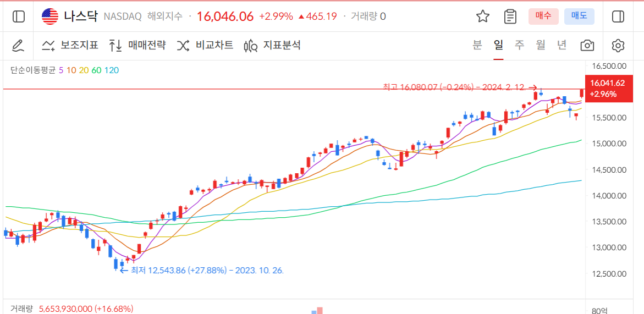Switch to 년 yearly timeframe

point(562,45)
